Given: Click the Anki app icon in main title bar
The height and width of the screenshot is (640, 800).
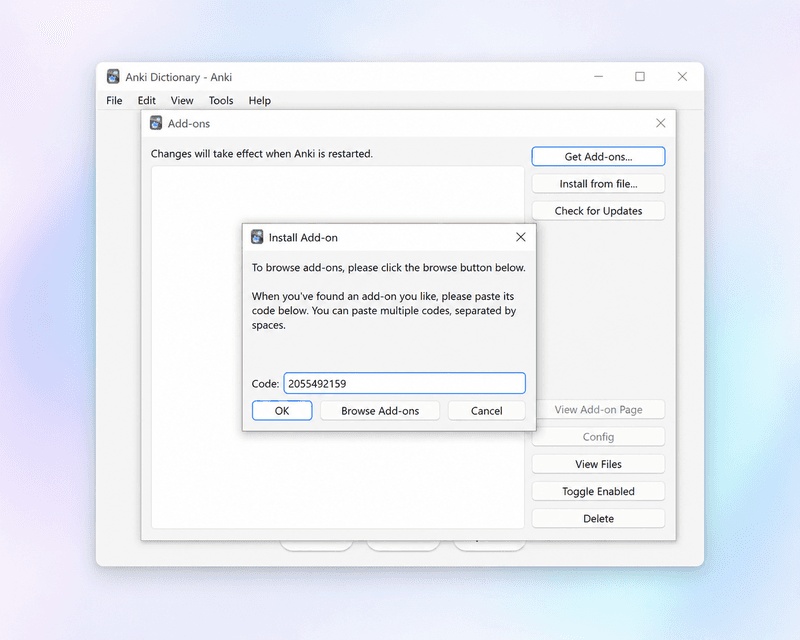Looking at the screenshot, I should click(x=113, y=77).
